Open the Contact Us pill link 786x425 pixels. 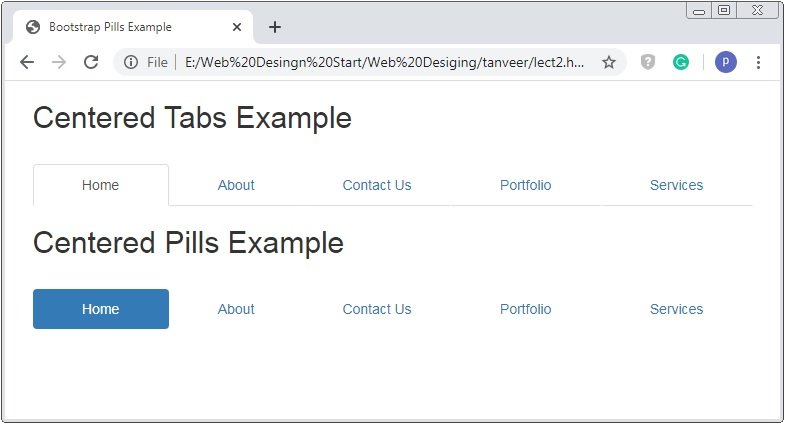(x=377, y=309)
